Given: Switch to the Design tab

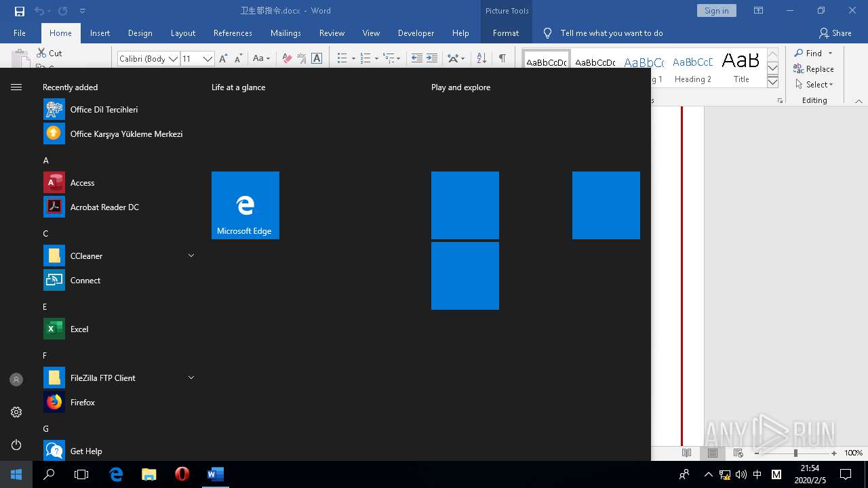Looking at the screenshot, I should [x=140, y=33].
